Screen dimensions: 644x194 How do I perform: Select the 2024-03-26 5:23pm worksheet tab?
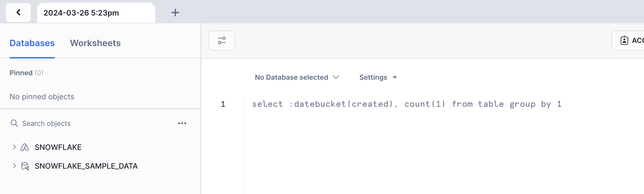pyautogui.click(x=81, y=13)
